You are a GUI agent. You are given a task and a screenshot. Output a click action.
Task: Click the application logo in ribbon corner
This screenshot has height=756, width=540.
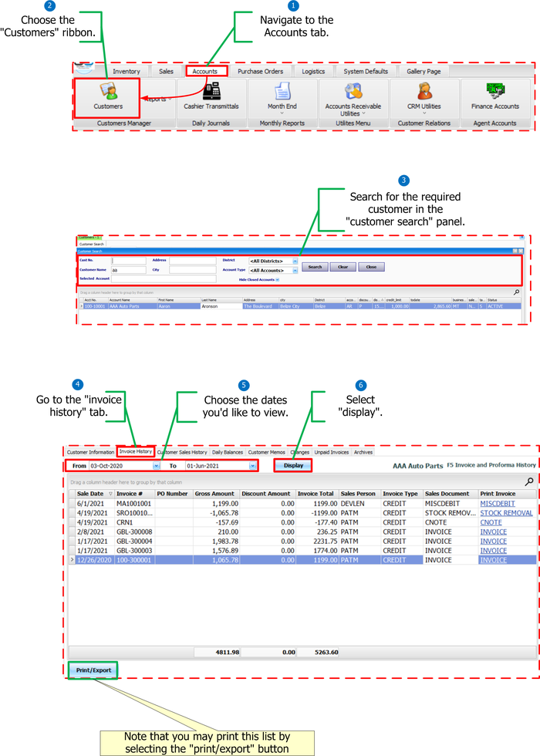tap(84, 68)
